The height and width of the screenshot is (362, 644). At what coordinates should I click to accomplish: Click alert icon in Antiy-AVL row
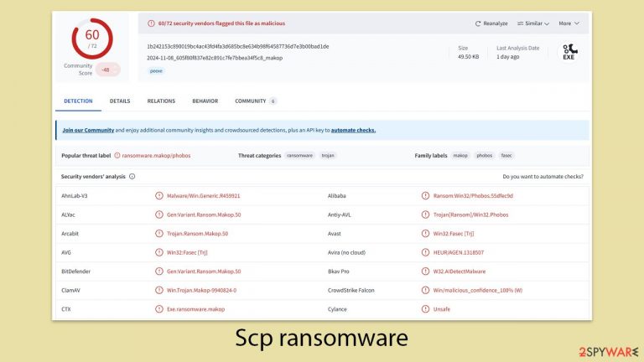pyautogui.click(x=425, y=215)
